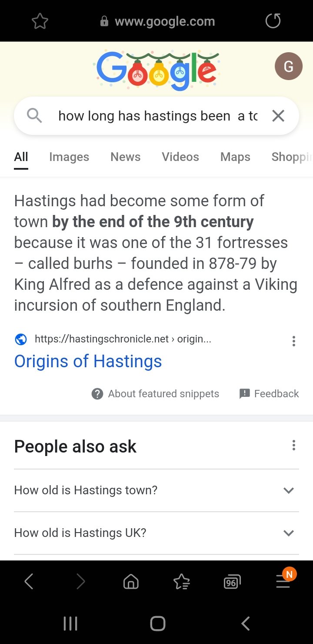Open the Origins of Hastings link
The height and width of the screenshot is (644, 313).
pyautogui.click(x=88, y=361)
